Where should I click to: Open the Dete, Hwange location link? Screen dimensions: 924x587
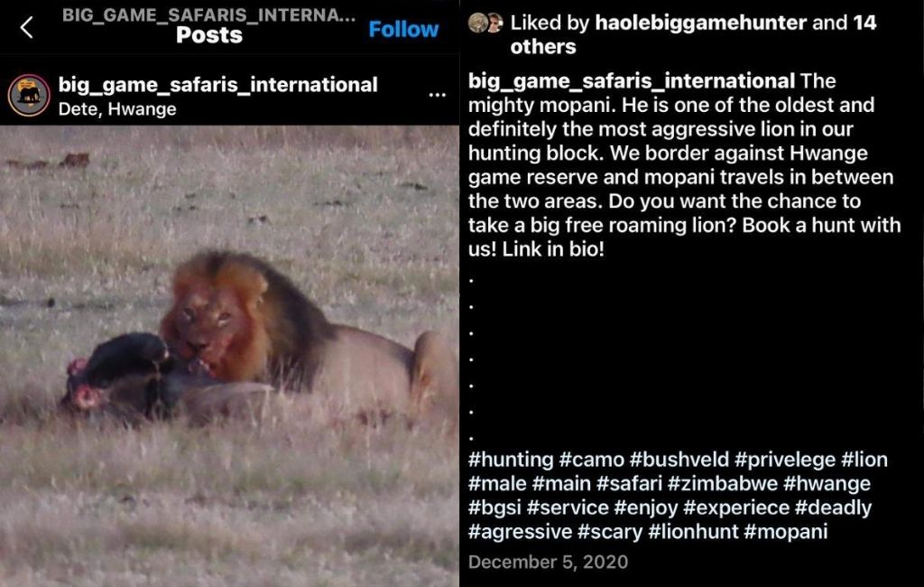coord(117,109)
